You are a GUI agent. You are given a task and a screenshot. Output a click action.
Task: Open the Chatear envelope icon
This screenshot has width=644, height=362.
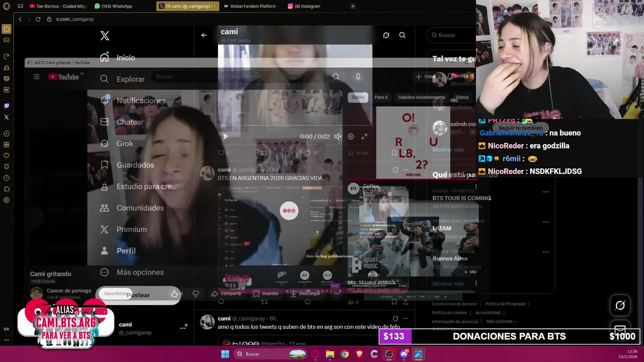[104, 122]
